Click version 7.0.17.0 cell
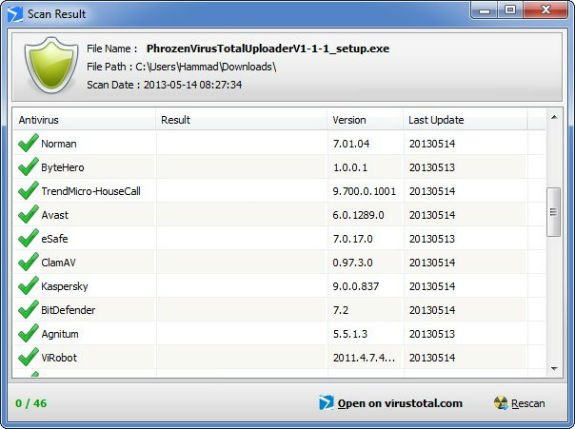The height and width of the screenshot is (429, 575). coord(352,239)
